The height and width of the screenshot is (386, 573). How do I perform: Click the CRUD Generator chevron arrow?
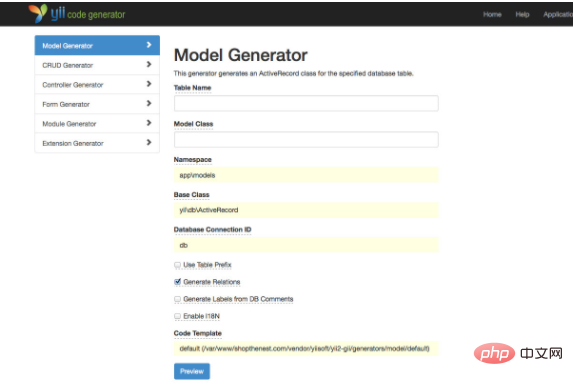[149, 64]
